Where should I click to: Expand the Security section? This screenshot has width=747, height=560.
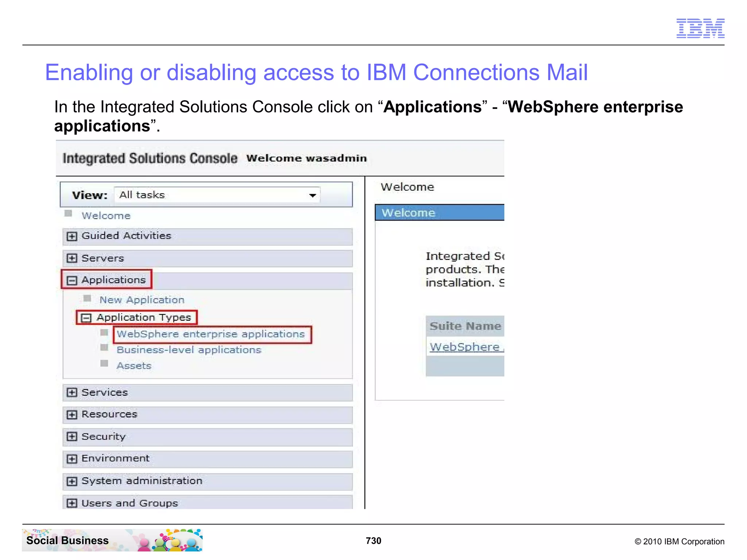pos(72,436)
